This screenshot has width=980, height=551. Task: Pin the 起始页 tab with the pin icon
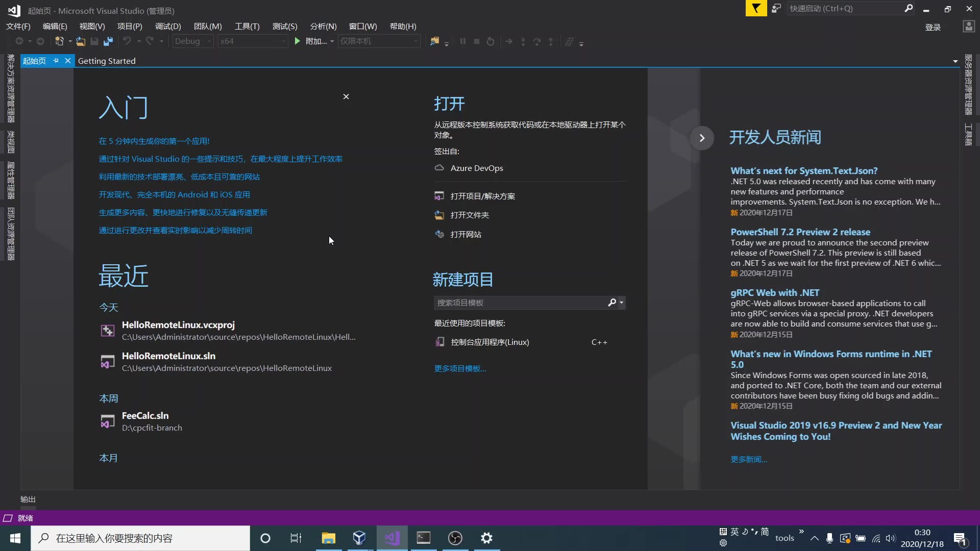pos(56,61)
